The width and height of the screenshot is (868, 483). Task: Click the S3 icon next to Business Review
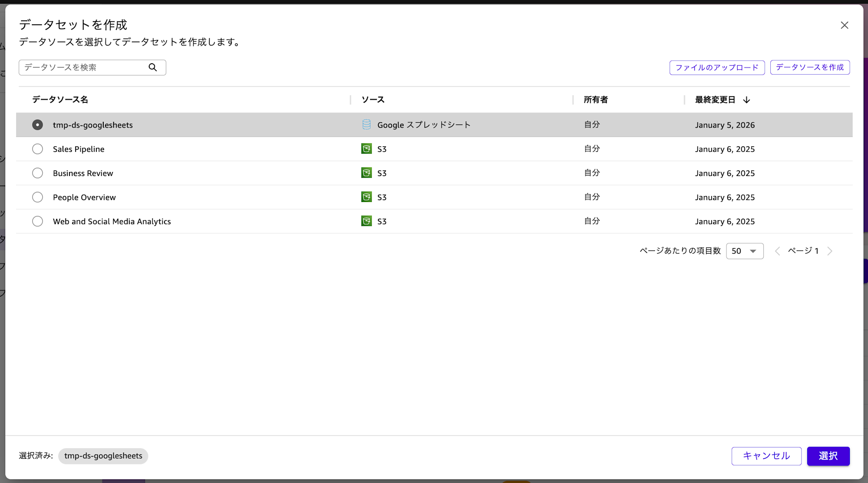(x=366, y=173)
